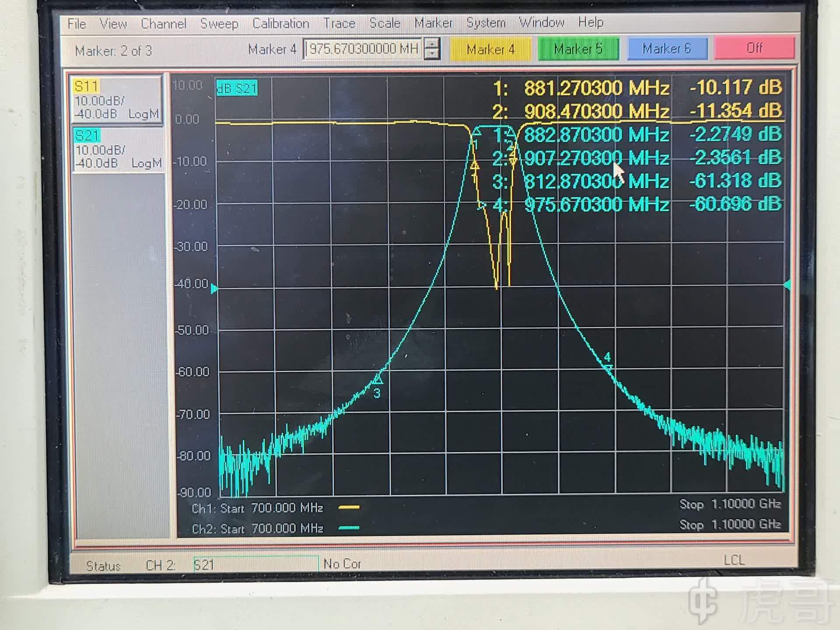Open the Trace menu
The image size is (840, 630).
coord(339,23)
